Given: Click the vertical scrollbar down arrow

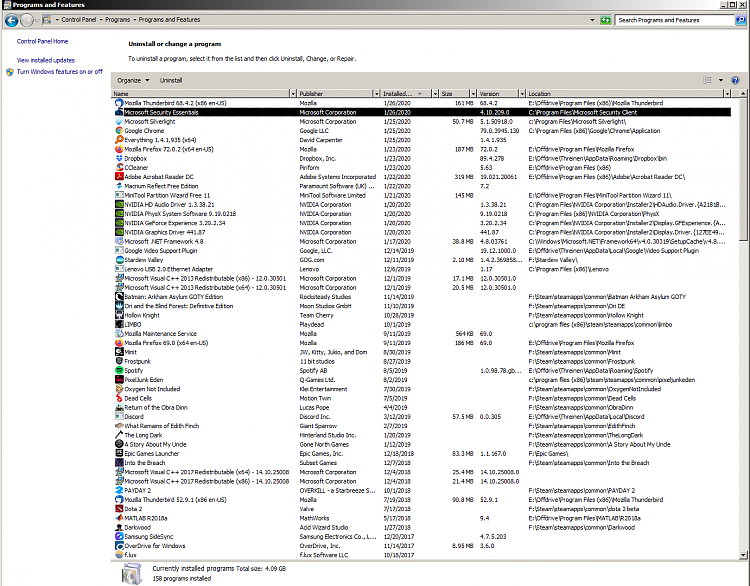Looking at the screenshot, I should coord(743,555).
